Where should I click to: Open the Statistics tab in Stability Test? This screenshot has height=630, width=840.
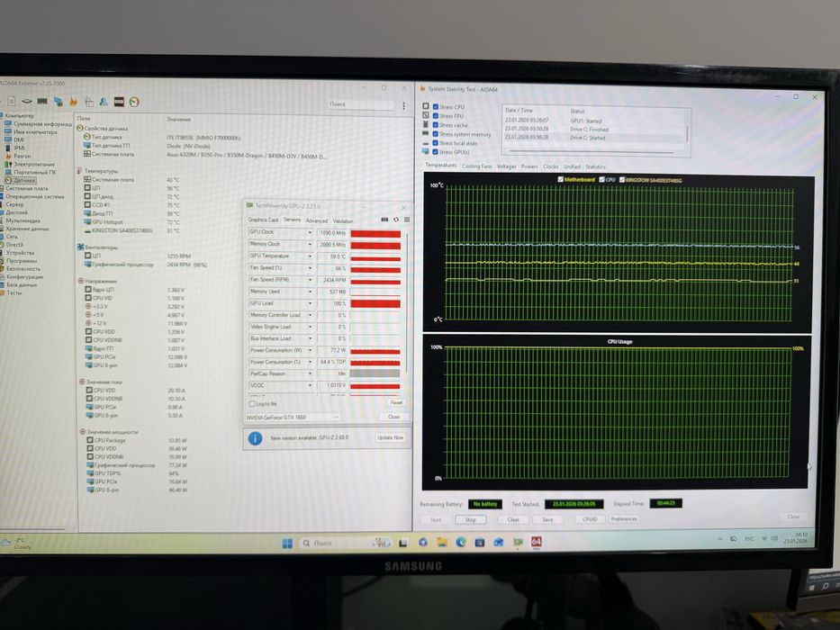596,166
